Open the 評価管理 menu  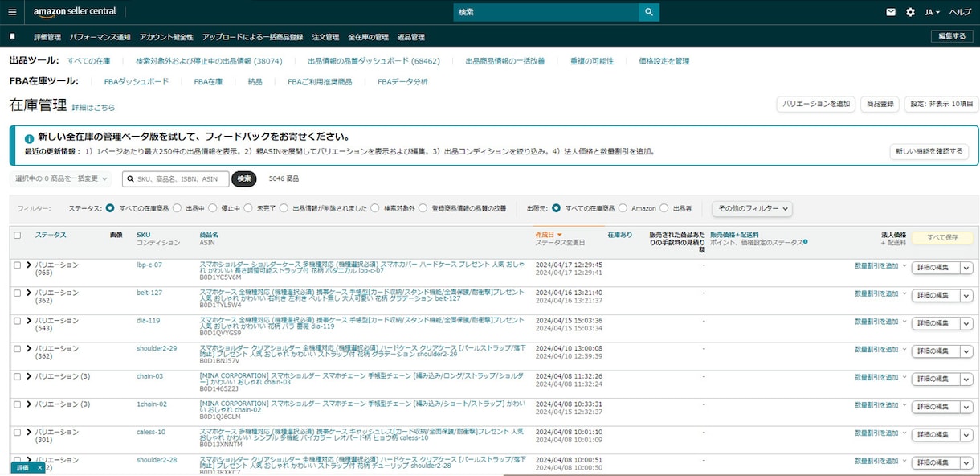point(47,37)
